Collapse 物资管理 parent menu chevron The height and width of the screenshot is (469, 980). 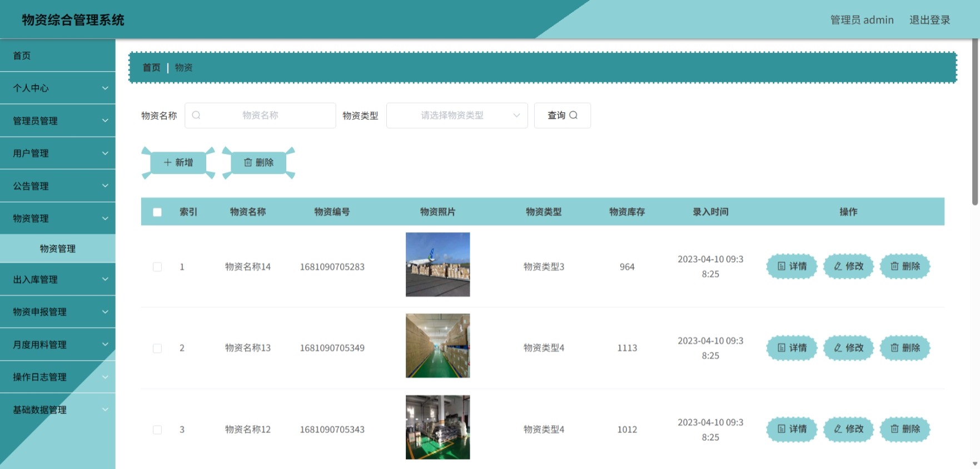click(x=105, y=218)
